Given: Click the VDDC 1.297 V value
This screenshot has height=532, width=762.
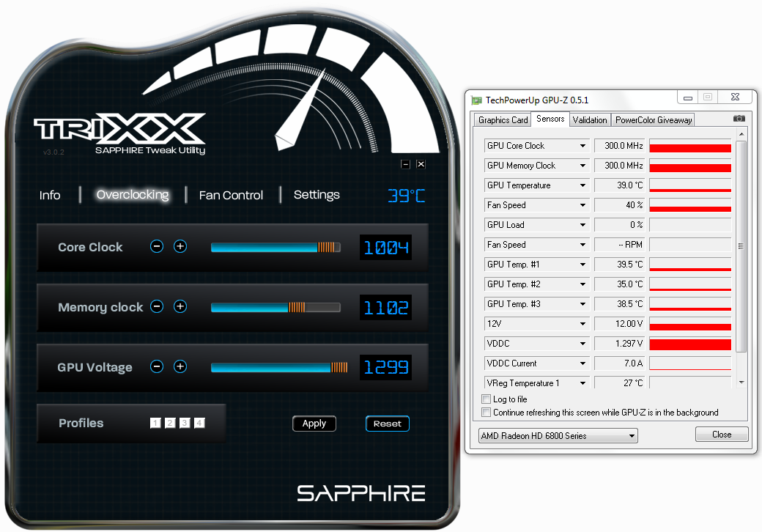Looking at the screenshot, I should point(620,344).
